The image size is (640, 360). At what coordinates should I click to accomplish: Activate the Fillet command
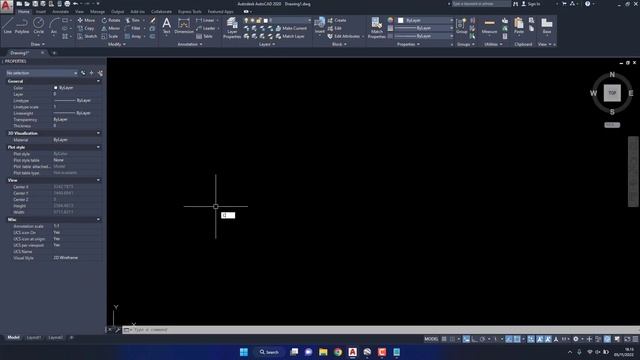[133, 28]
